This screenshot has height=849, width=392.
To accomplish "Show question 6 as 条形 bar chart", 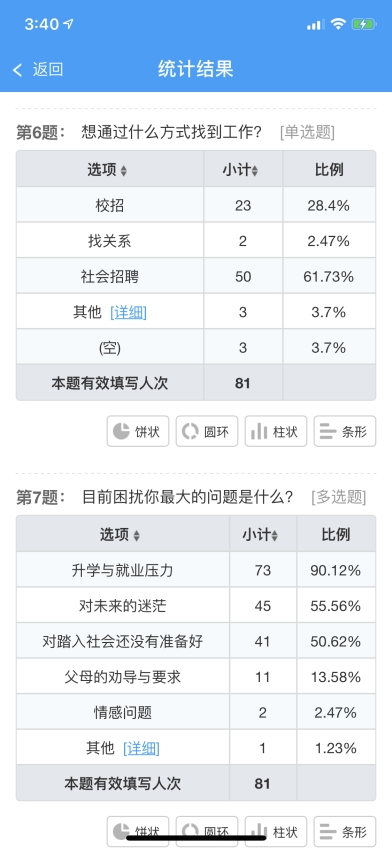I will tap(345, 431).
